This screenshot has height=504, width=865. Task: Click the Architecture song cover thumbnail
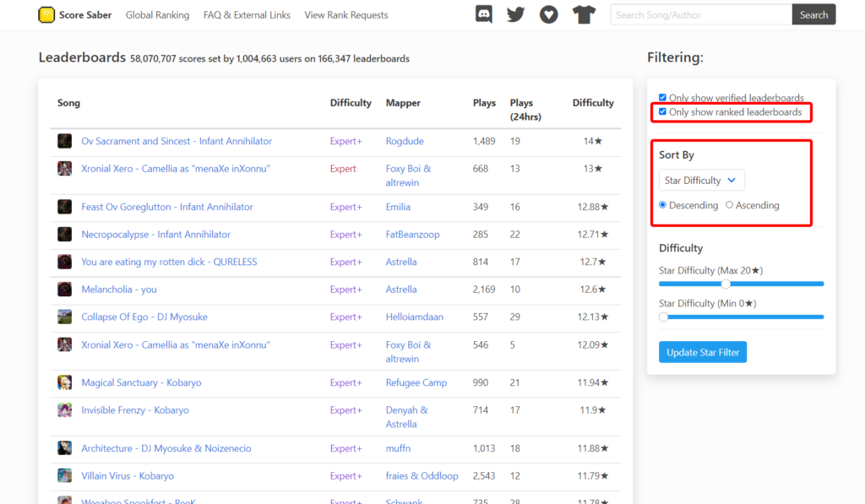[x=64, y=448]
